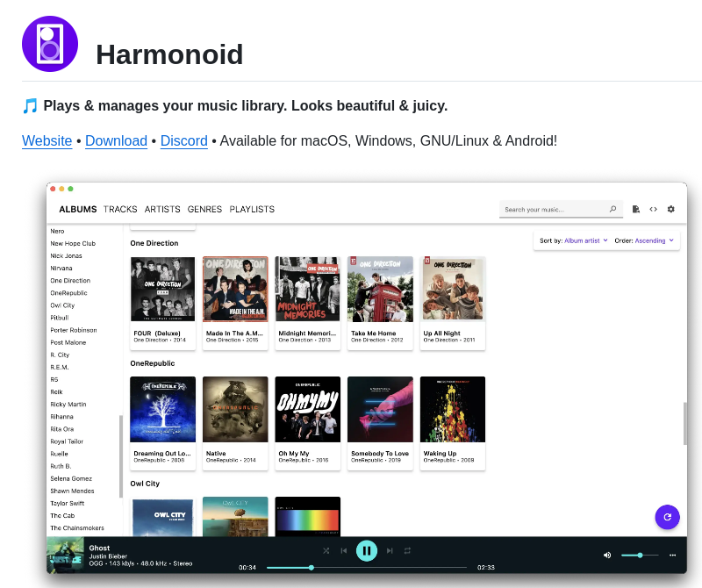Open the Discord link
This screenshot has height=588, width=702.
tap(183, 140)
